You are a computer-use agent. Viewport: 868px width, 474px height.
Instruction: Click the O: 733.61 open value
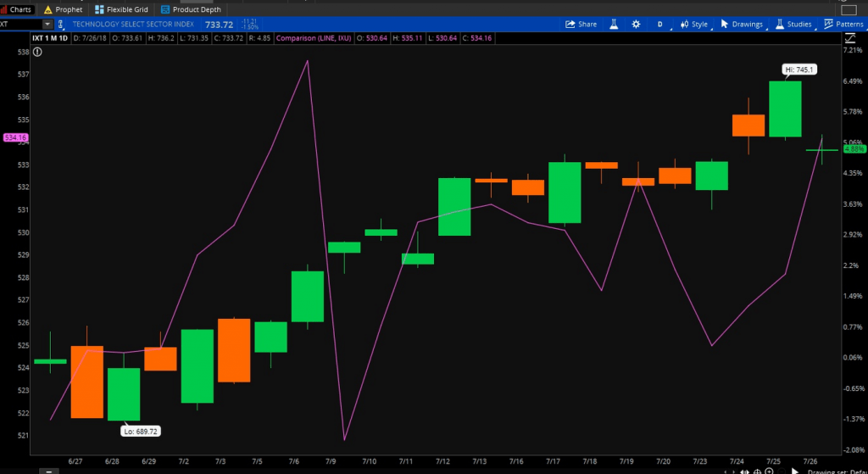(x=127, y=38)
